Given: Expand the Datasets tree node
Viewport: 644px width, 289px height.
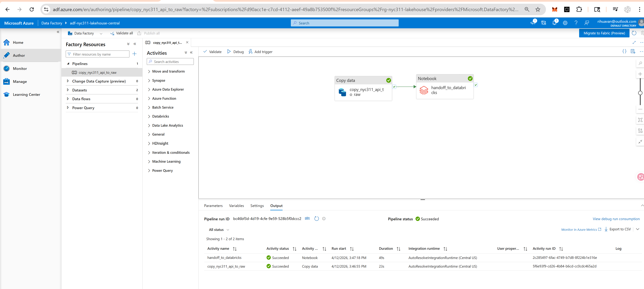Looking at the screenshot, I should coord(68,90).
